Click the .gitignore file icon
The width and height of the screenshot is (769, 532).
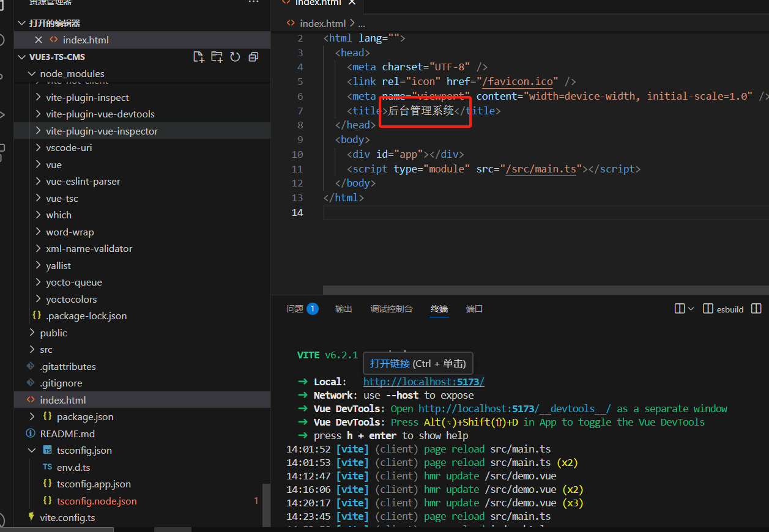point(31,383)
